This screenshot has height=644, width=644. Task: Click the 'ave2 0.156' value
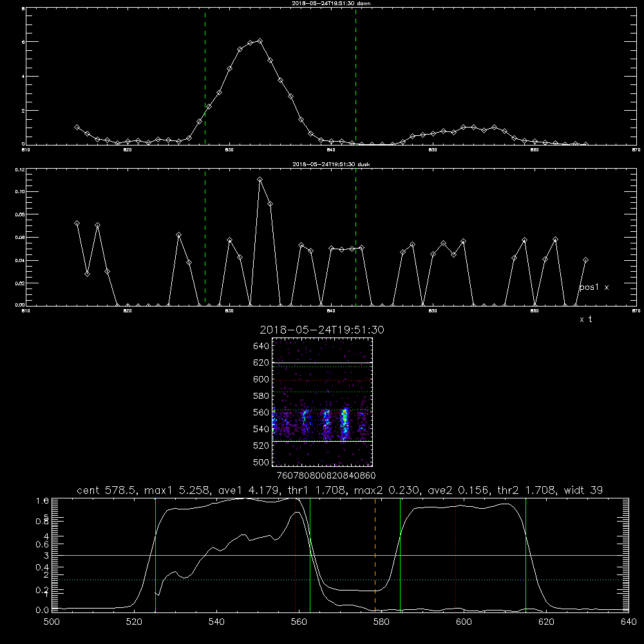point(458,490)
